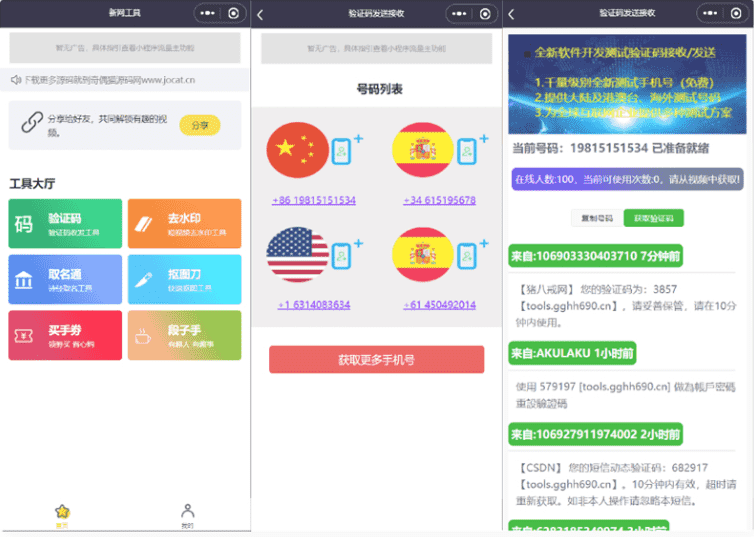
Task: Switch to the 我的 profile tab
Action: point(187,515)
